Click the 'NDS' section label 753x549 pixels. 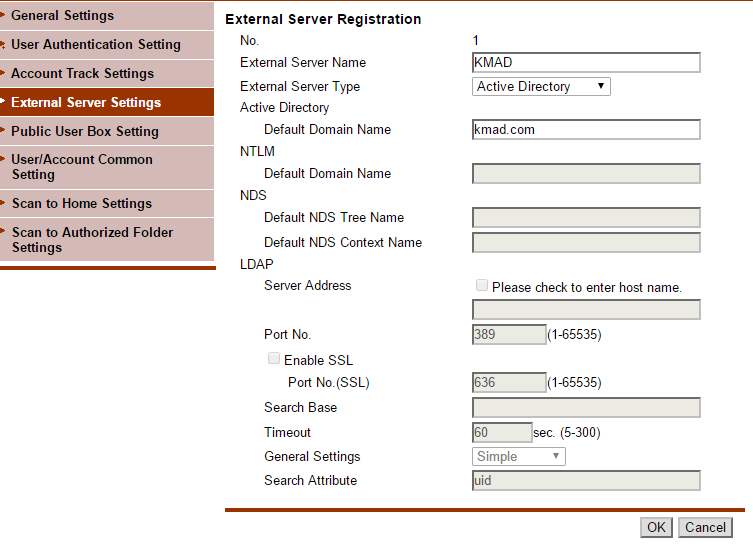pyautogui.click(x=253, y=195)
